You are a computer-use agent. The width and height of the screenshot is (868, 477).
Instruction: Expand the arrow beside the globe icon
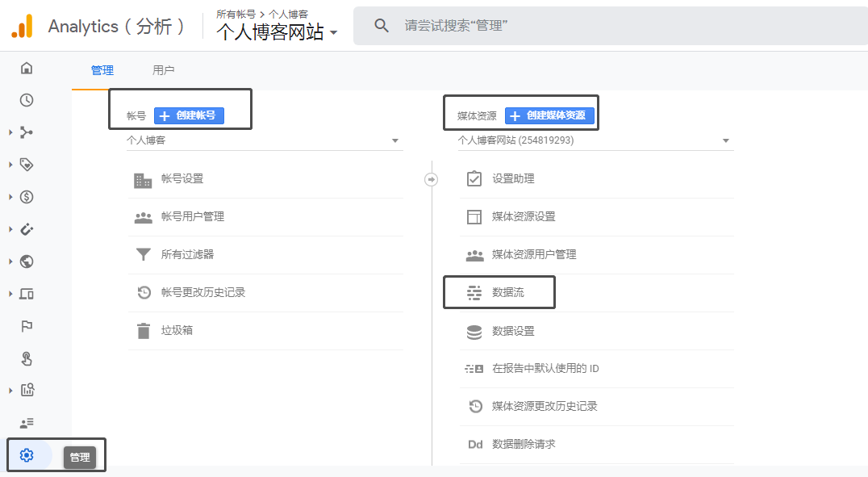pos(10,262)
